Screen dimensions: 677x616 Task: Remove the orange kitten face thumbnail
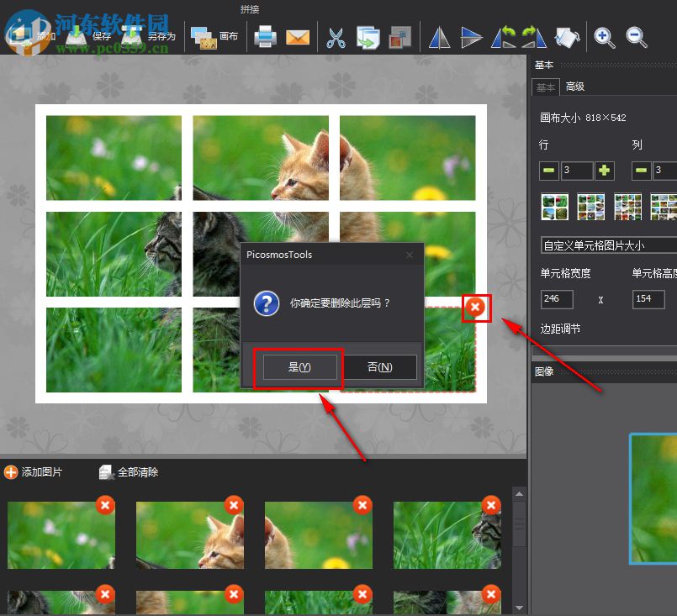click(234, 505)
